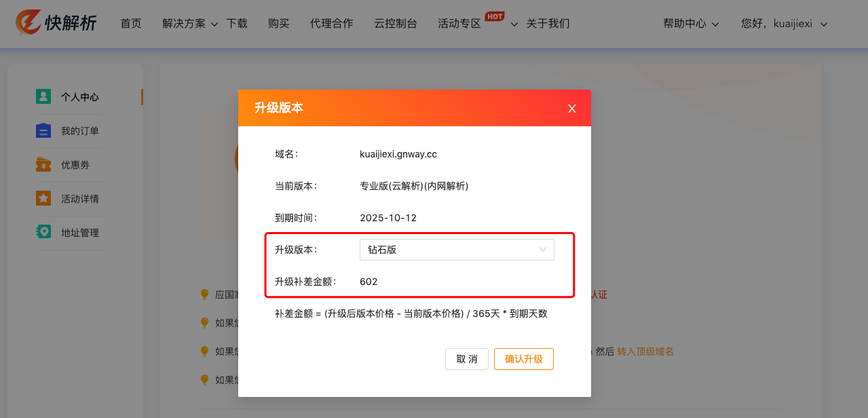
Task: Close the 升级版本 dialog with X
Action: click(572, 109)
